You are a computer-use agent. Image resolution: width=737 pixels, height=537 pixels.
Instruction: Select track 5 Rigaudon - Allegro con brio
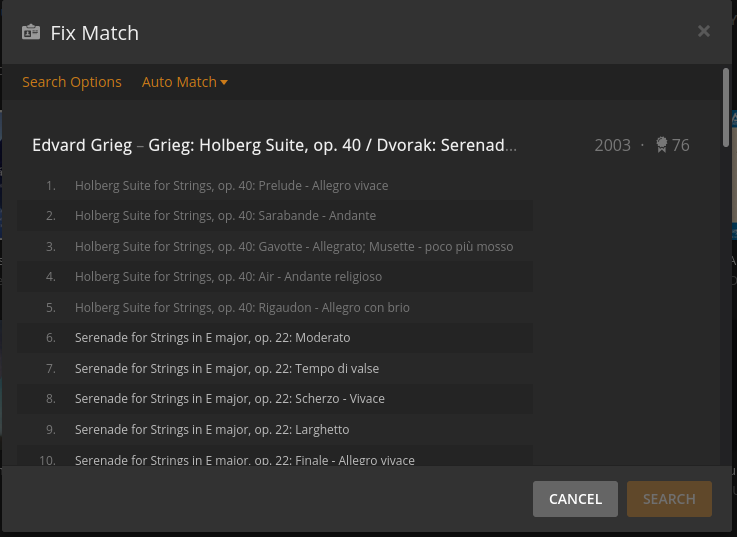click(242, 307)
